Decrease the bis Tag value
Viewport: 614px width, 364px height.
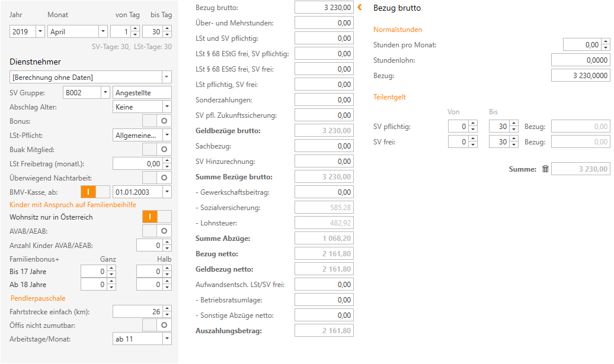[167, 34]
